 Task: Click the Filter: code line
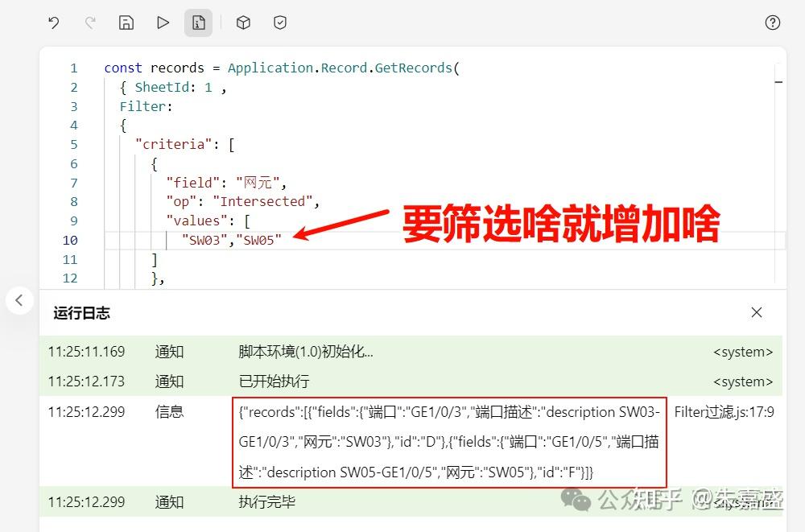click(147, 106)
